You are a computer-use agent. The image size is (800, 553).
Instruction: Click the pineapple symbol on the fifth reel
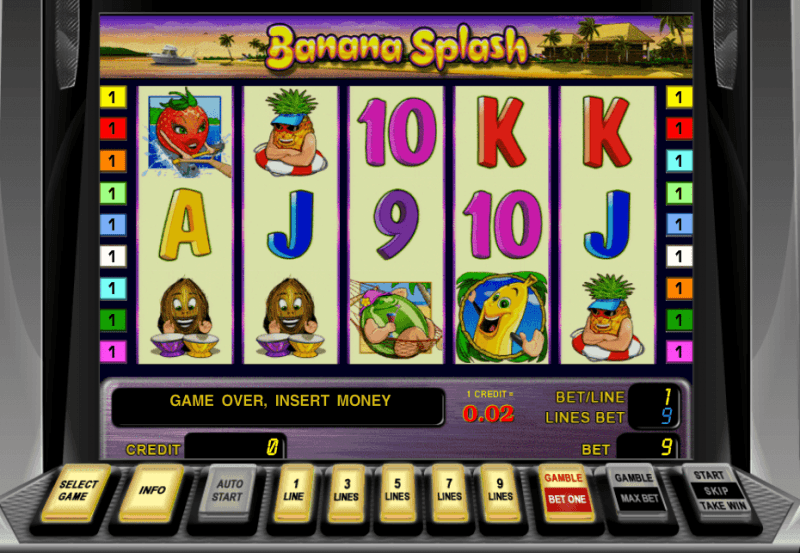[607, 317]
